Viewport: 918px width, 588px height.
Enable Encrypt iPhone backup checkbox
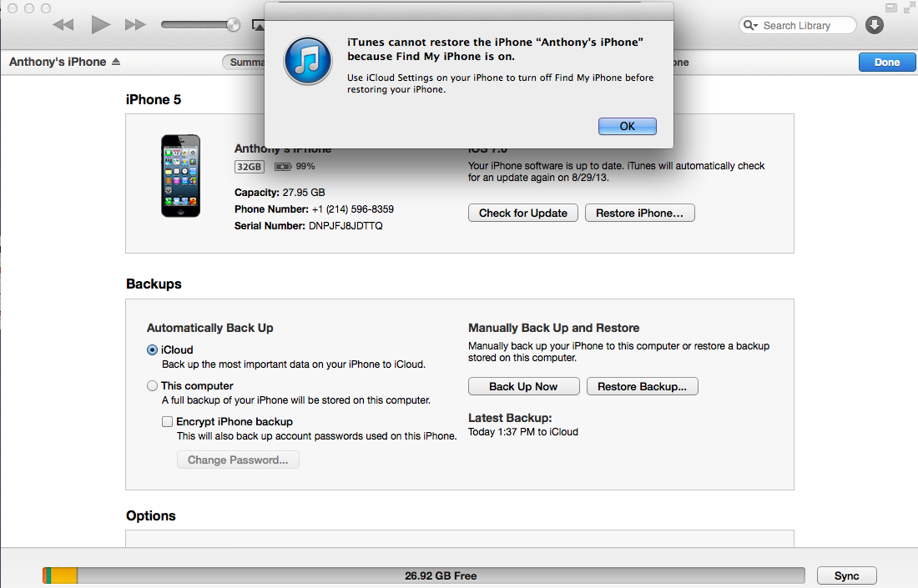pyautogui.click(x=168, y=422)
